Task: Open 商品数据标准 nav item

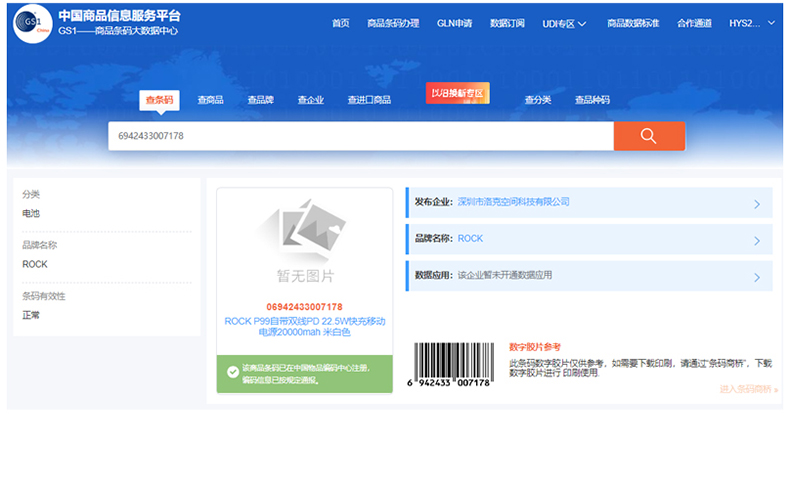Action: tap(633, 23)
